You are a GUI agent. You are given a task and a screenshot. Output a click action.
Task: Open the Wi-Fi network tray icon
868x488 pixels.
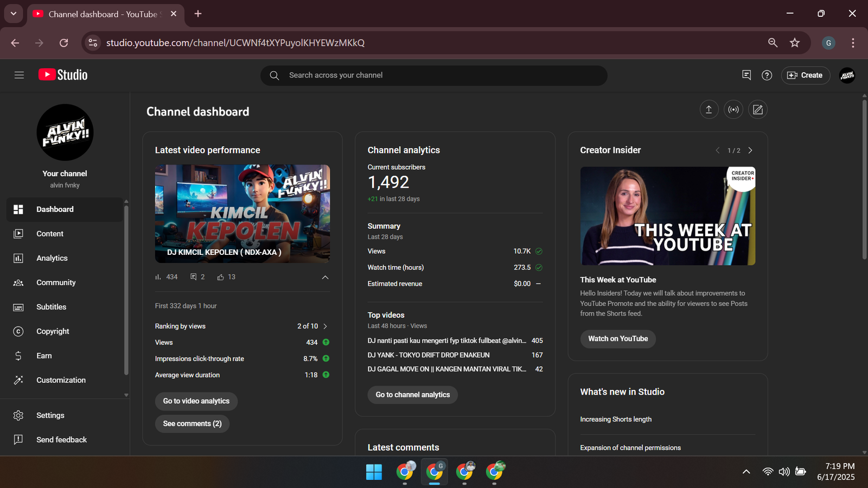(768, 472)
